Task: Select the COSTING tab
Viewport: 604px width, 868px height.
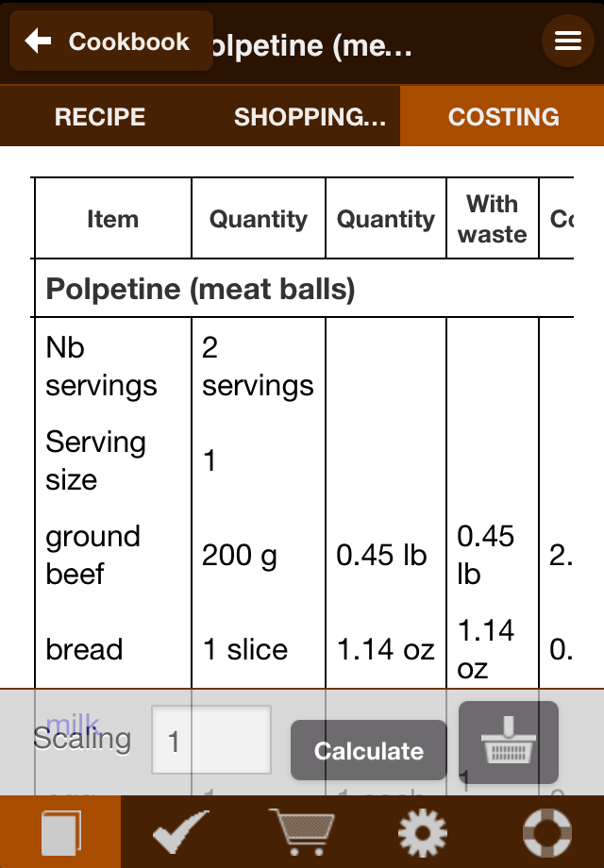Action: (503, 116)
